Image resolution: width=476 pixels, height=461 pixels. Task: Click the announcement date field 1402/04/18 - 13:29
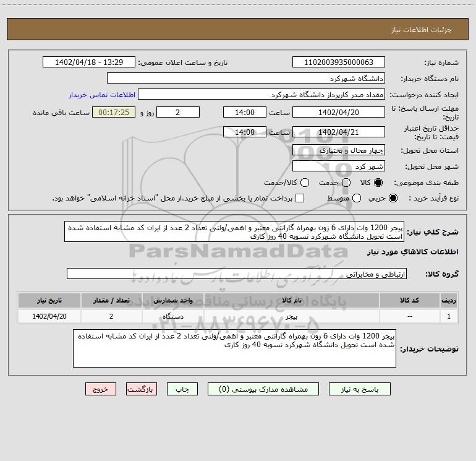tap(89, 62)
